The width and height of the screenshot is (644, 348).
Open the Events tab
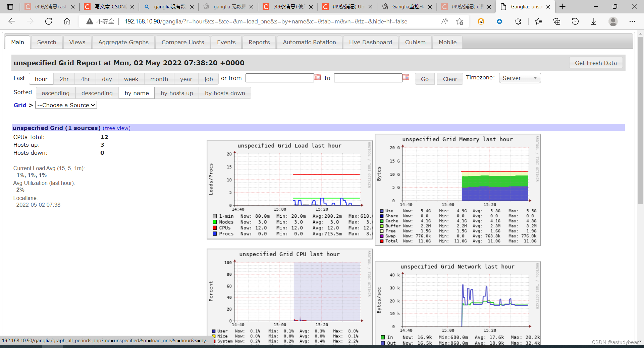tap(226, 42)
